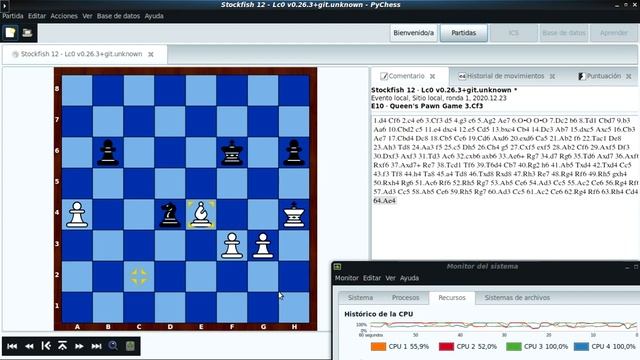Viewport: 640px width, 360px height.
Task: Select the black pawn on b6
Action: pos(108,153)
